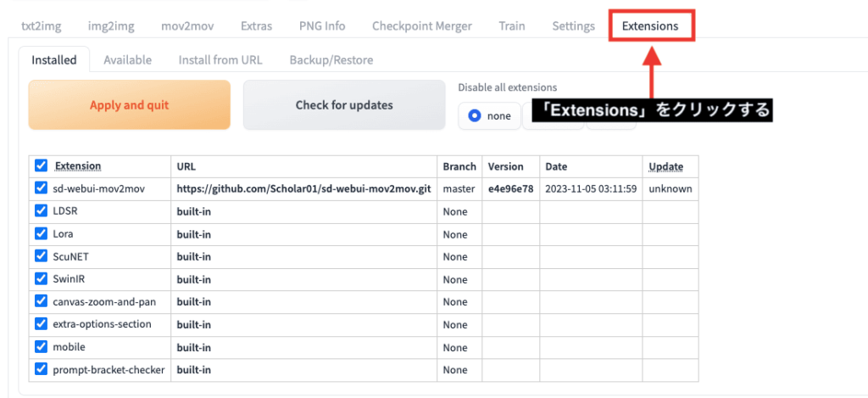The image size is (868, 398).
Task: Uncheck the prompt-bracket-checker extension
Action: (x=41, y=369)
